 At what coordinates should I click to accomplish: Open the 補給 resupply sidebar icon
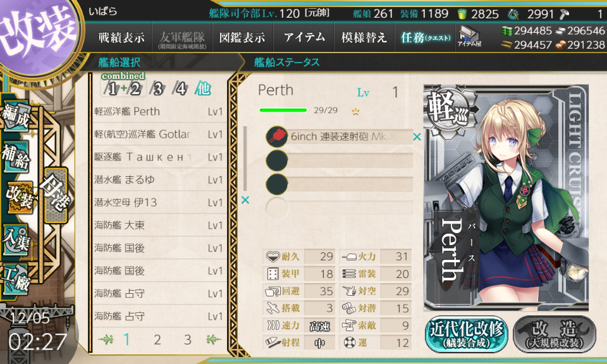16,157
